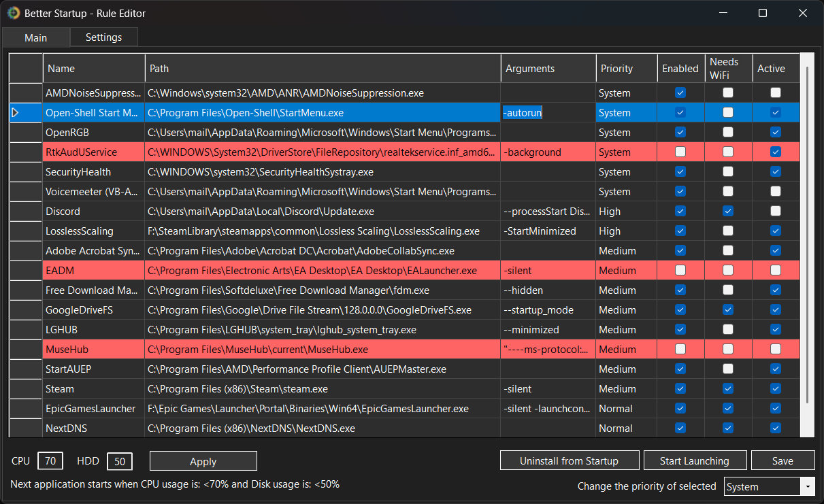
Task: Click the --minimized argument for LGHUB
Action: click(548, 330)
